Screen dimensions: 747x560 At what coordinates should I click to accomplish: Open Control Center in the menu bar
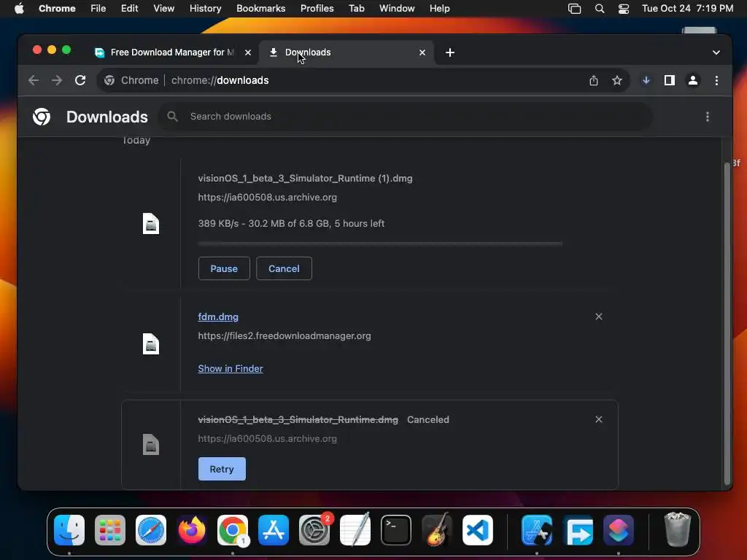click(624, 9)
